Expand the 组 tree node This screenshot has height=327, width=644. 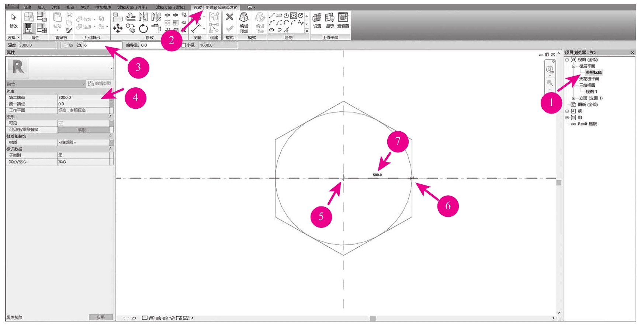click(x=567, y=118)
